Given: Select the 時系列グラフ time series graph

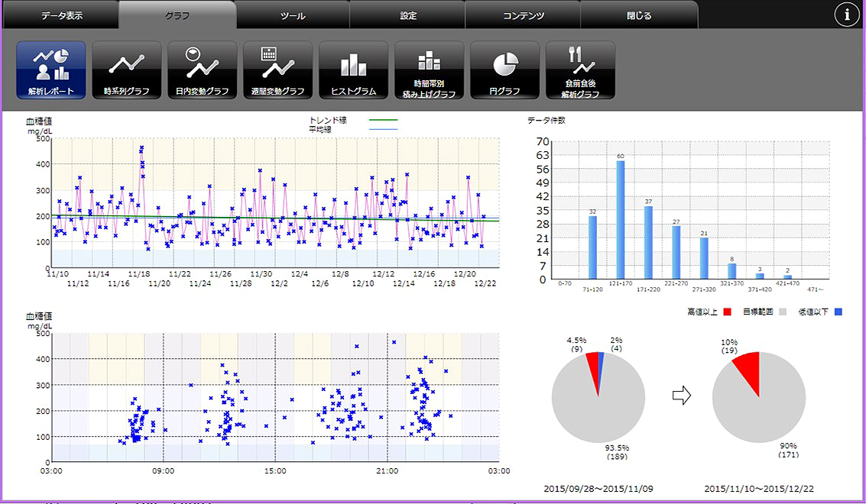Looking at the screenshot, I should 126,70.
